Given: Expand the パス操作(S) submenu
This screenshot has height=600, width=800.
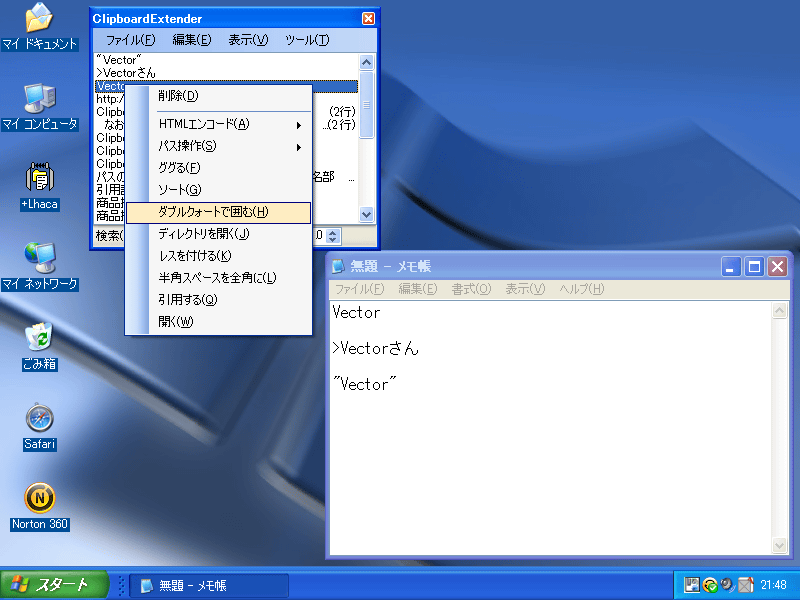Looking at the screenshot, I should tap(218, 146).
